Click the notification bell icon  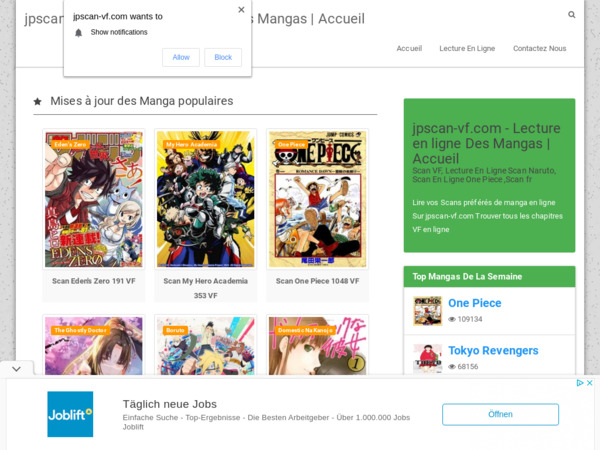(x=78, y=33)
